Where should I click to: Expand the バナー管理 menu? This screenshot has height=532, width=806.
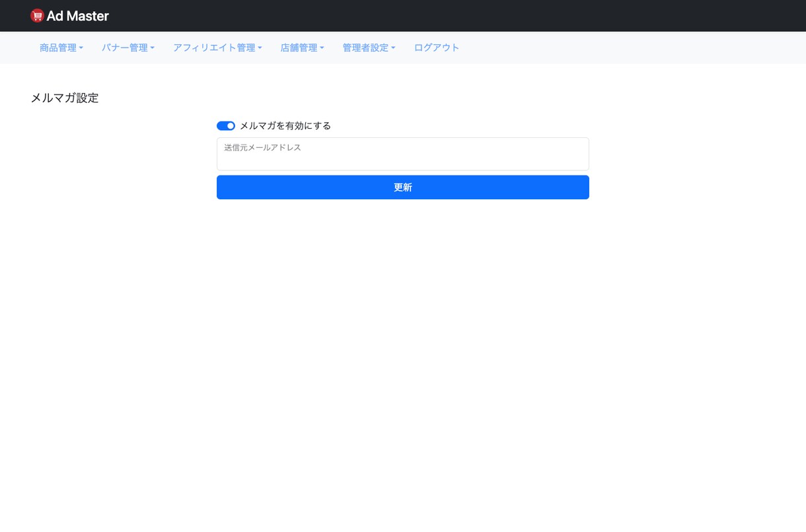[x=128, y=48]
